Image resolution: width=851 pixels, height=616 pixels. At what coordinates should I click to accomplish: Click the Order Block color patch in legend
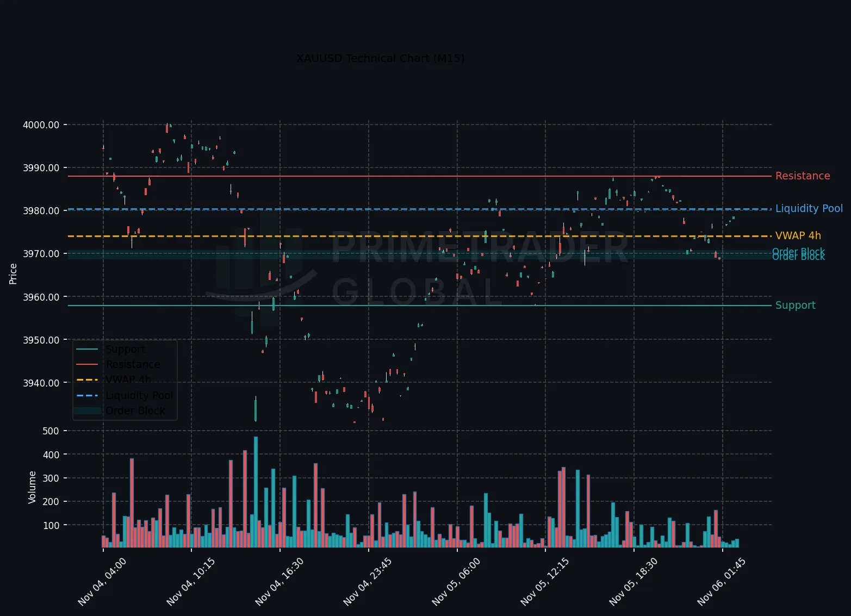pyautogui.click(x=87, y=411)
